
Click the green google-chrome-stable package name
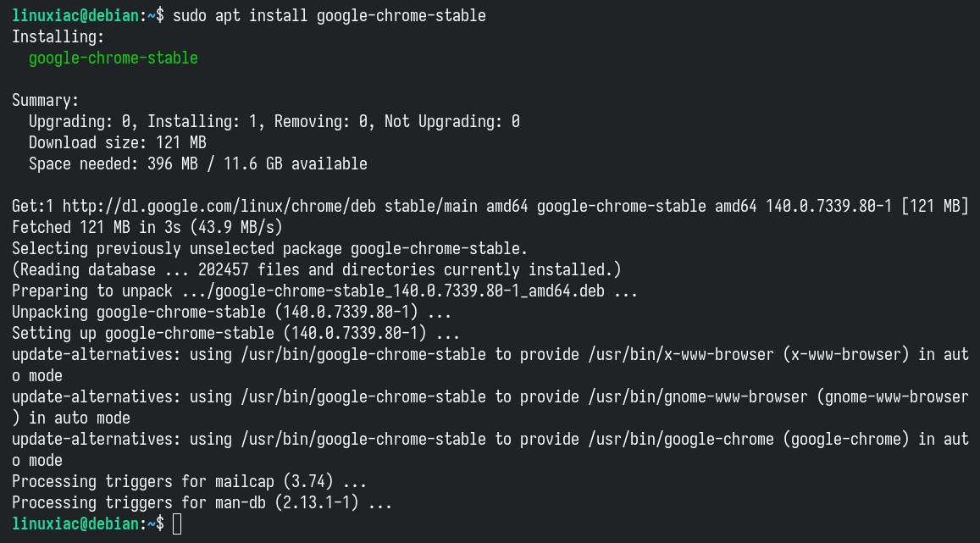point(114,58)
